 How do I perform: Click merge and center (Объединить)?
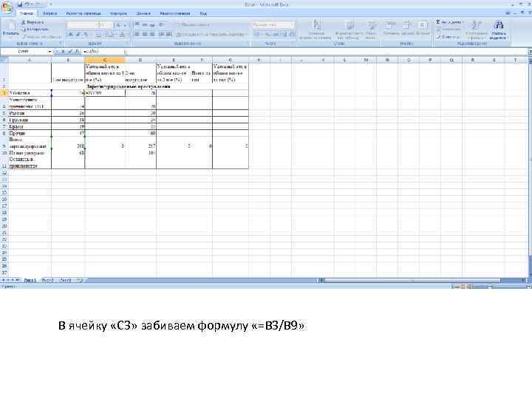tap(212, 34)
